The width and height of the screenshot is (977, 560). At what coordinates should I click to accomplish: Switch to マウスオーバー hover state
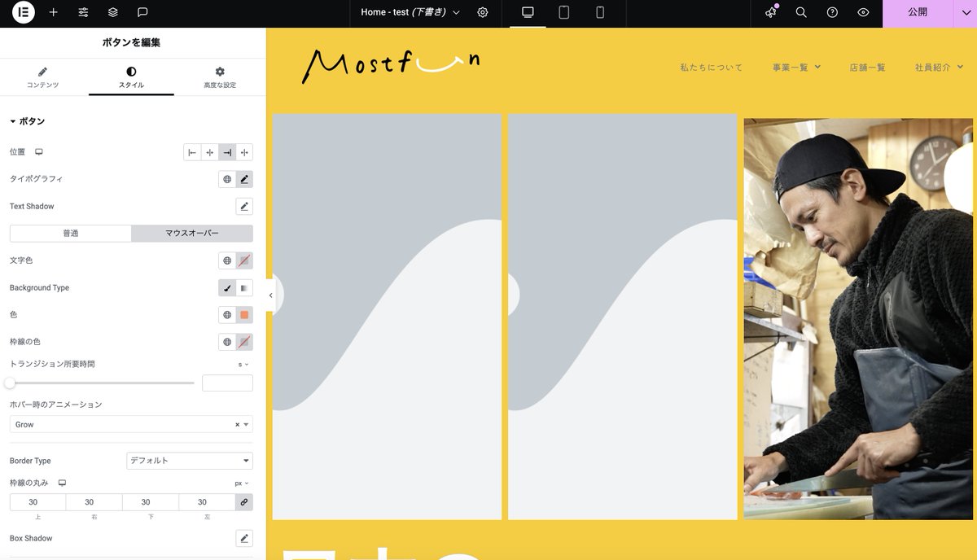click(x=192, y=234)
